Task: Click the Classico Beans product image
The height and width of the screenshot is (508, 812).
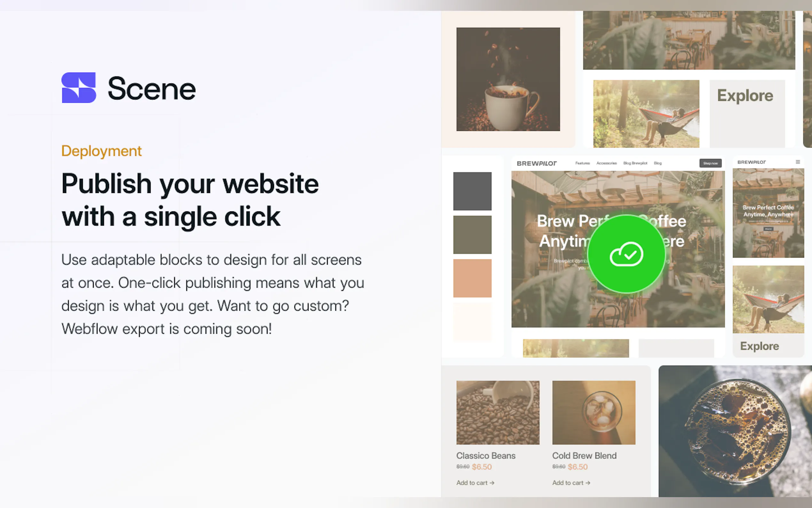Action: tap(498, 413)
